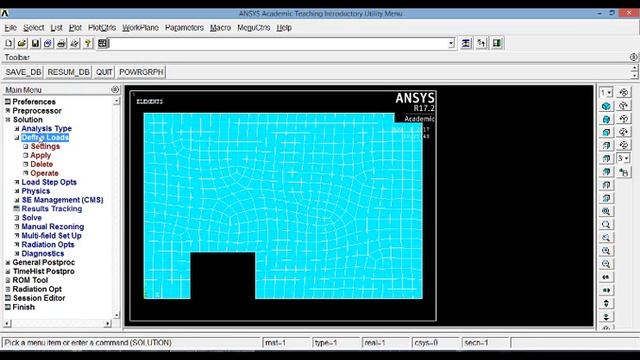
Task: Click the RESUM_DB toolbar button
Action: 68,72
